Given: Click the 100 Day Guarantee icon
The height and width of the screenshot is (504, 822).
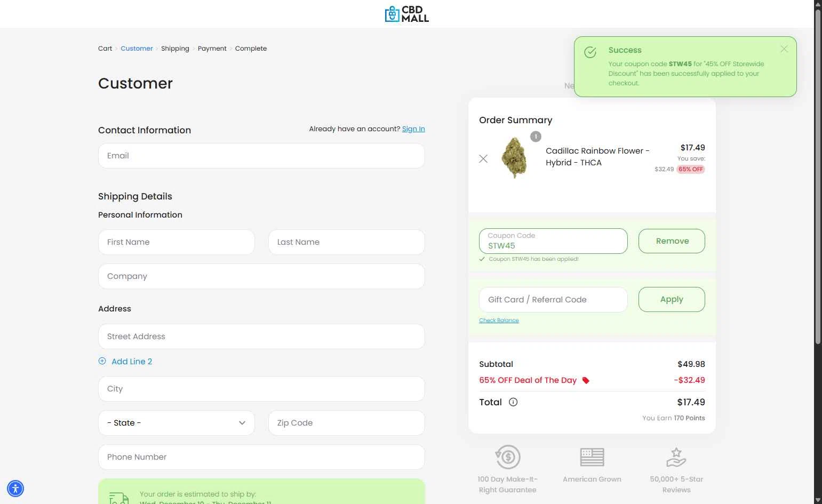Looking at the screenshot, I should point(508,457).
